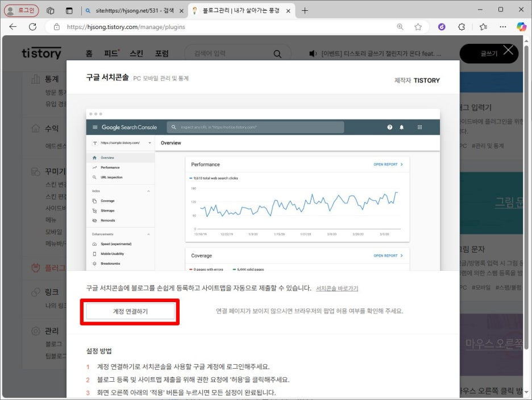Click the browser back arrow
Screen dimensions: 532x400
tap(13, 27)
